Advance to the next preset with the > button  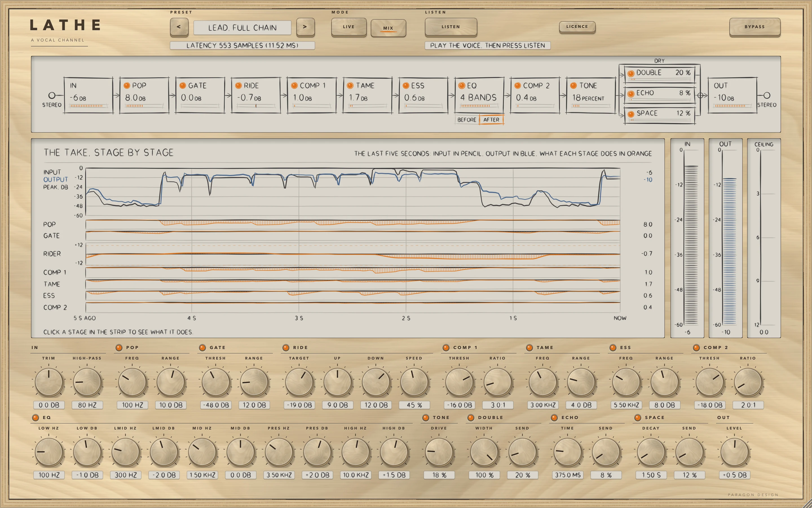305,27
